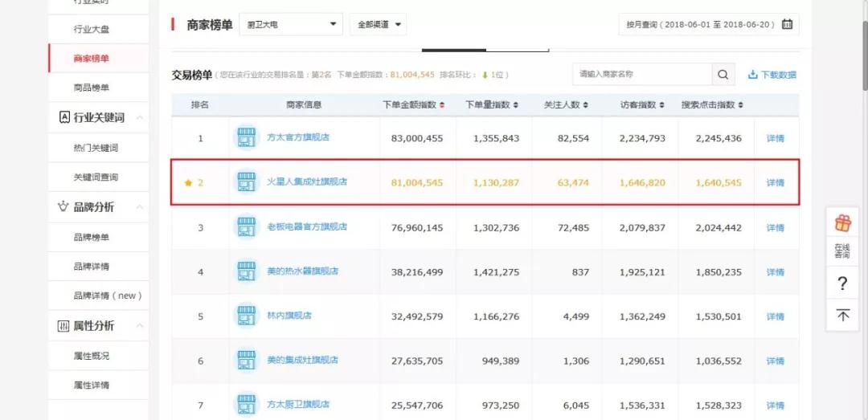Click the store icon for 方太厨卫旗舰店
The width and height of the screenshot is (868, 420).
coord(247,405)
